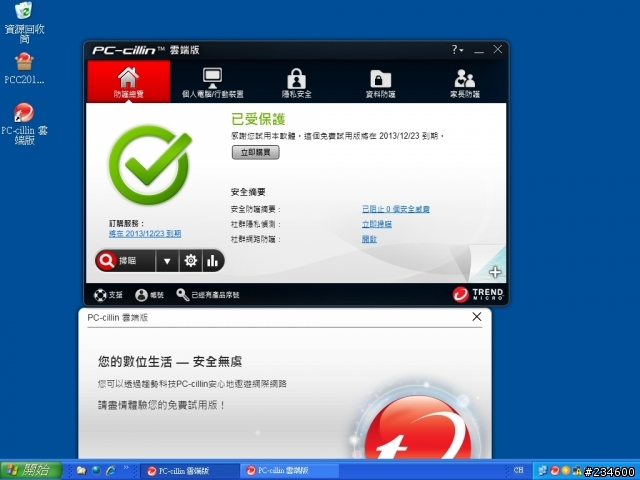Open subscription expiry 2013/12/23 link
Image resolution: width=640 pixels, height=480 pixels.
coord(145,233)
